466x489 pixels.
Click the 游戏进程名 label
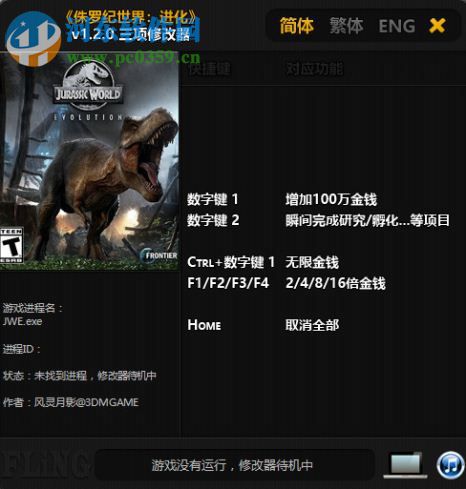click(33, 308)
